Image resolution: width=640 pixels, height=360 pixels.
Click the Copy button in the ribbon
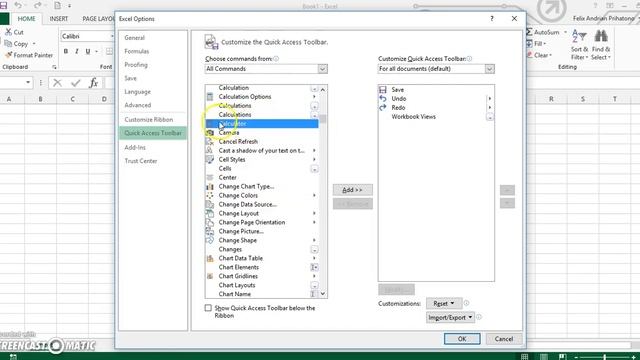(16, 43)
